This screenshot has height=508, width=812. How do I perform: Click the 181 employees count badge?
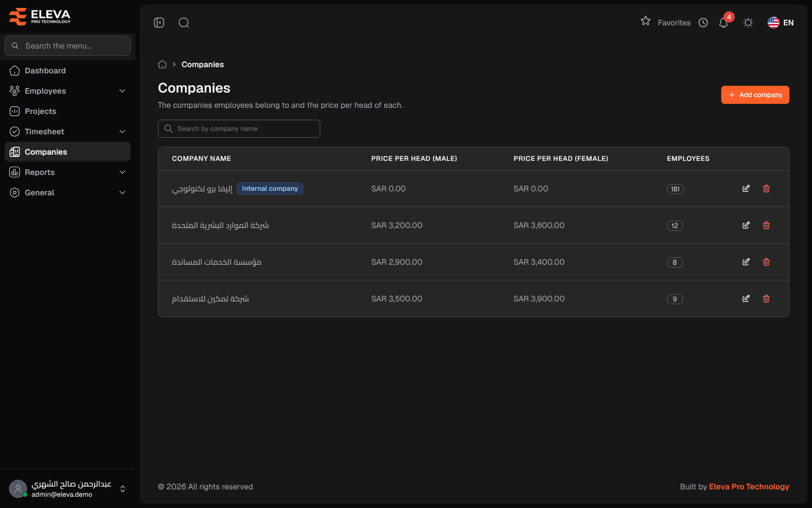675,189
